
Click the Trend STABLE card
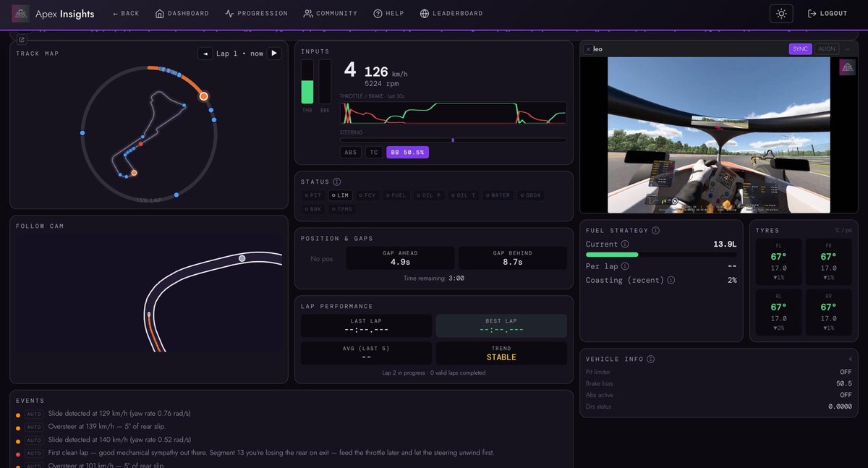point(501,354)
